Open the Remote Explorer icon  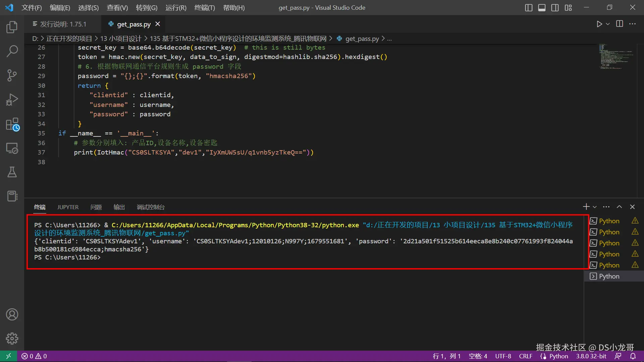tap(12, 148)
